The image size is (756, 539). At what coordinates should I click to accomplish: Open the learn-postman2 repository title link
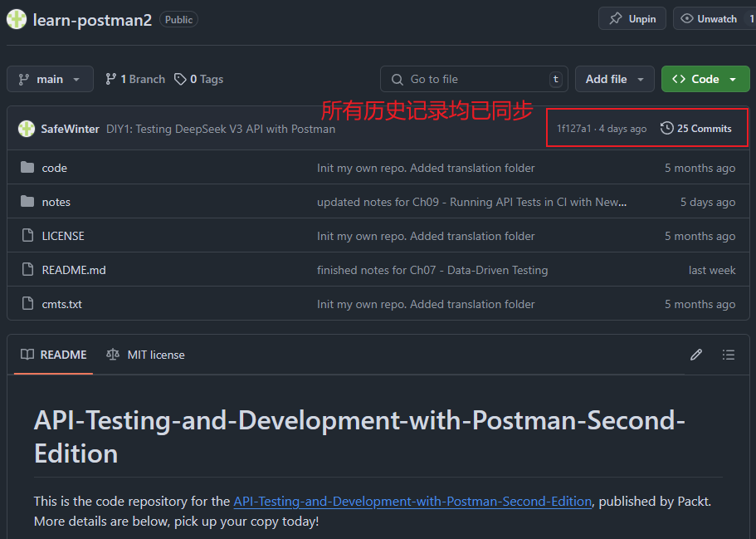pyautogui.click(x=92, y=20)
